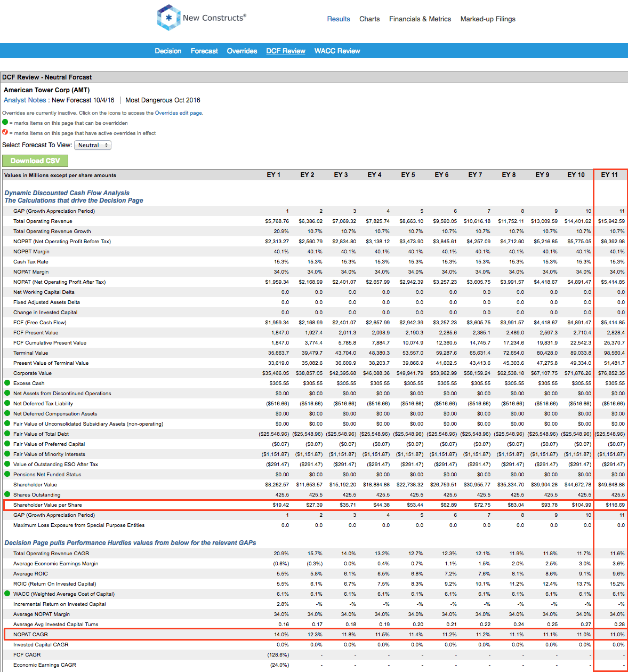Download the CSV file
This screenshot has width=628, height=672.
point(35,161)
